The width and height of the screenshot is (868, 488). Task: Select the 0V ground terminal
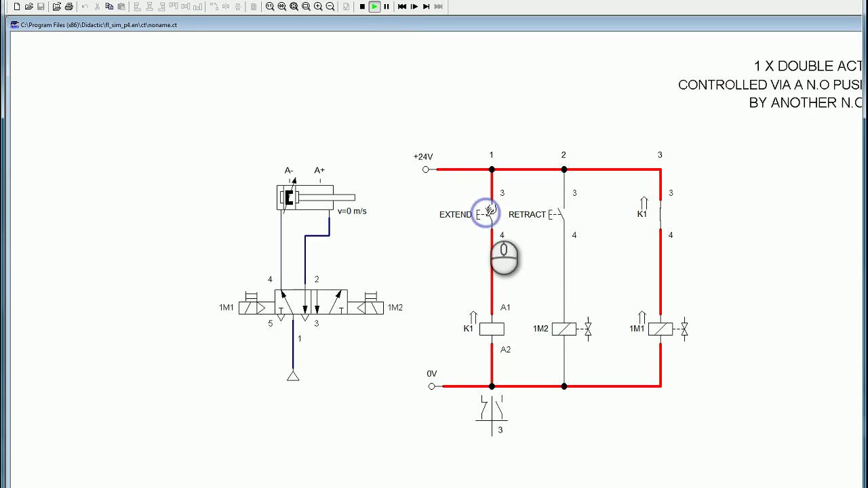coord(431,386)
